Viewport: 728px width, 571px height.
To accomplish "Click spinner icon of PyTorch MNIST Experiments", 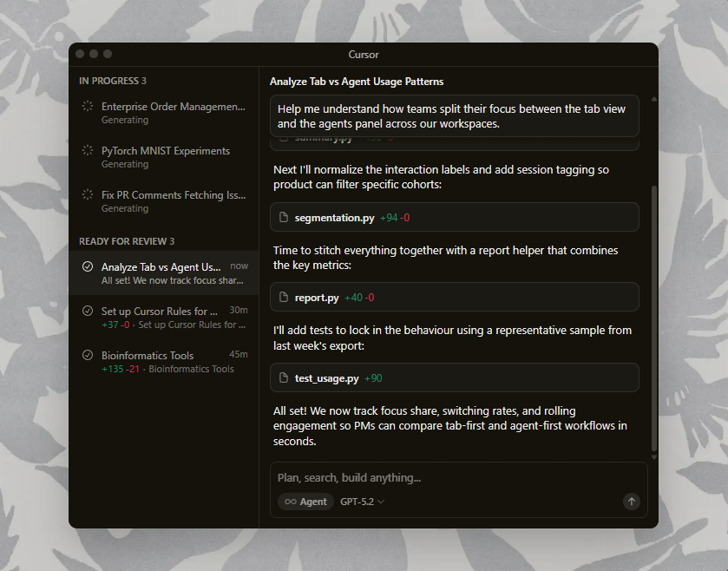I will pos(88,150).
